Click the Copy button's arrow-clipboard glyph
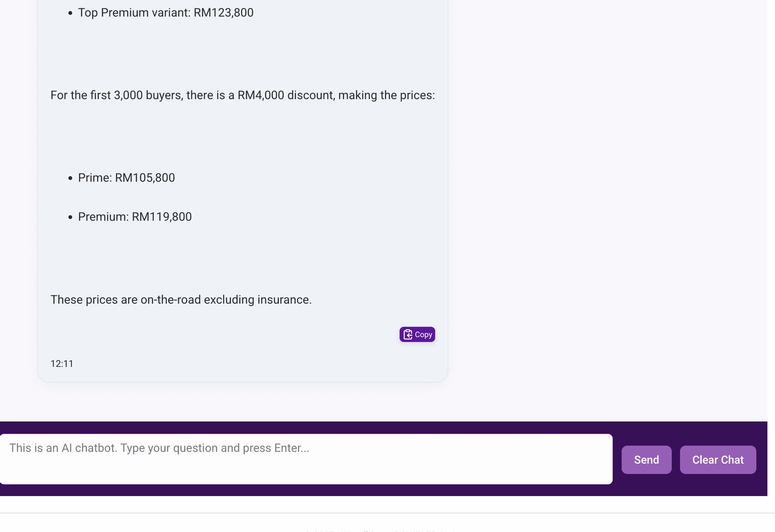The height and width of the screenshot is (532, 775). pyautogui.click(x=408, y=334)
